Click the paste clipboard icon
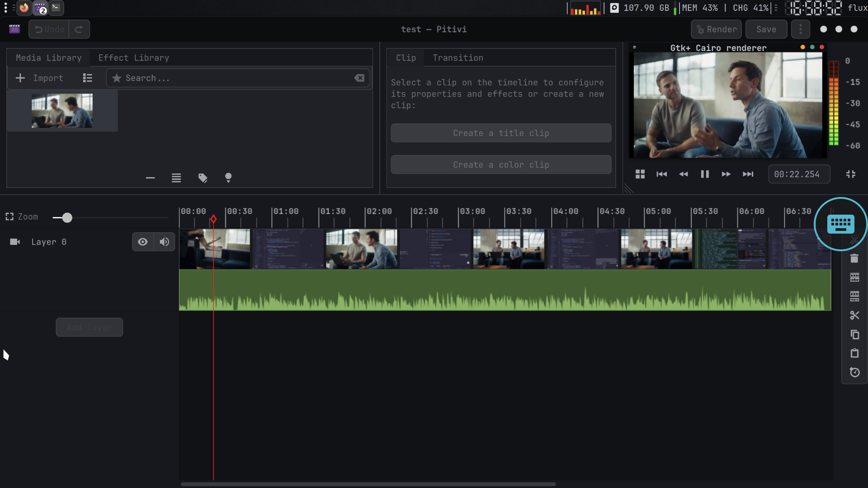Image resolution: width=868 pixels, height=488 pixels. (854, 353)
